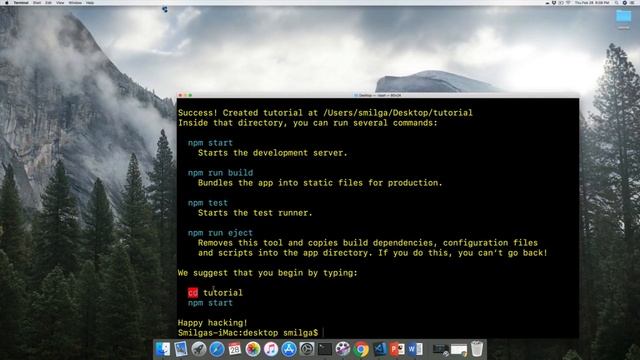This screenshot has width=640, height=360.
Task: Click 'Starts the development server.' text
Action: (272, 153)
